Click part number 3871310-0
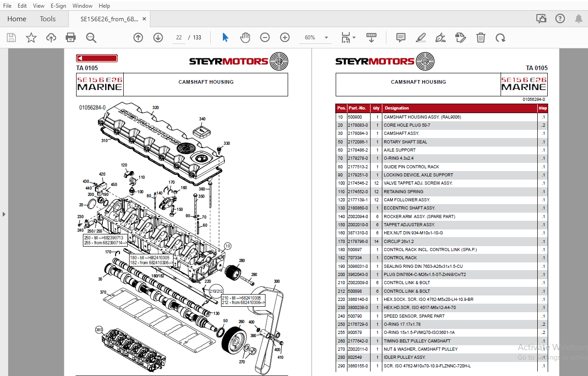 click(358, 233)
